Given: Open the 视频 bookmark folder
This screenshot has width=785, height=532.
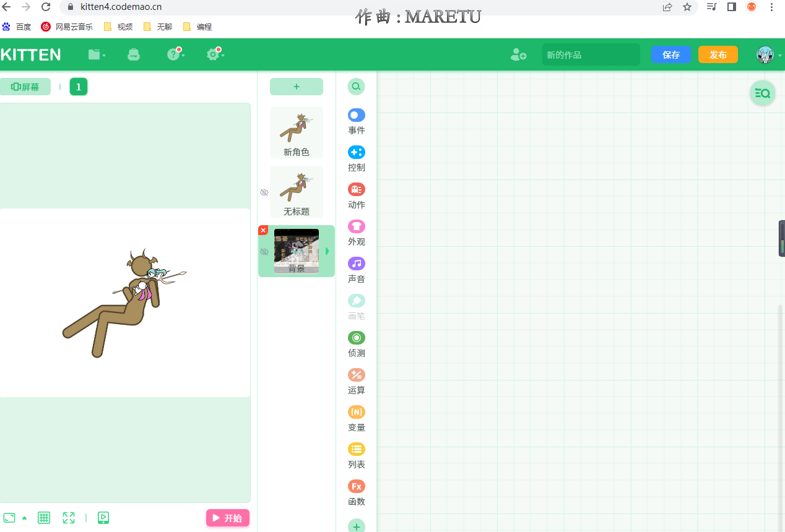Looking at the screenshot, I should point(118,27).
